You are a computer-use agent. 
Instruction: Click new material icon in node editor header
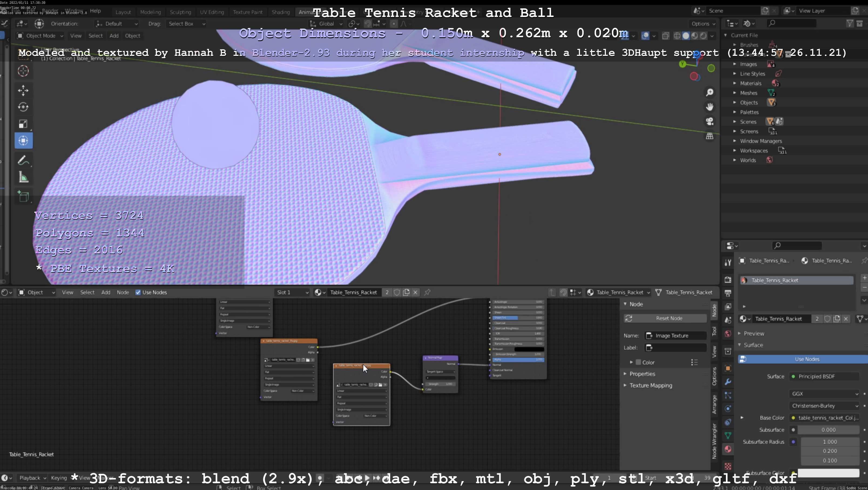click(x=406, y=292)
